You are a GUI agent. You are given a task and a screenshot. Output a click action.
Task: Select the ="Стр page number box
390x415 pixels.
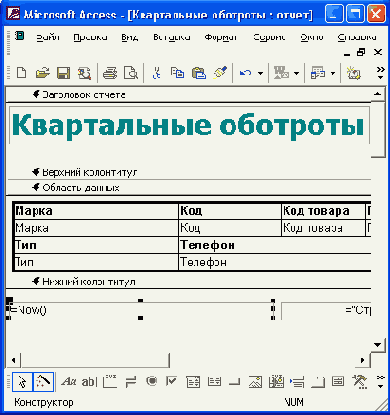tap(326, 311)
